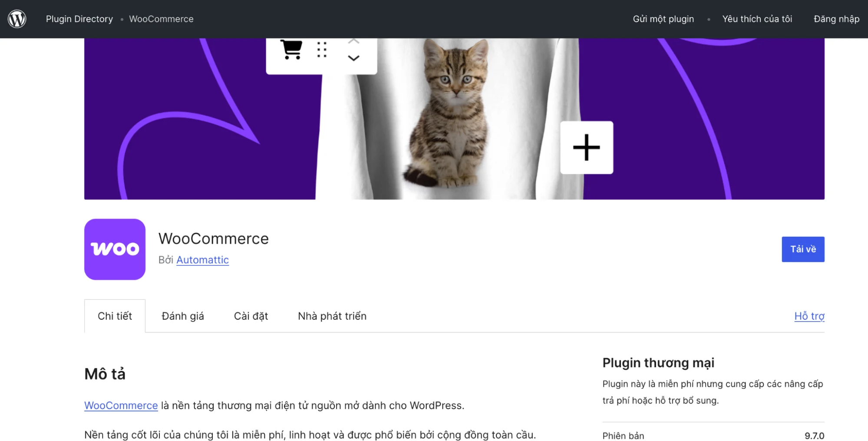The width and height of the screenshot is (868, 441).
Task: Click the Mô tả heading
Action: [x=105, y=374]
